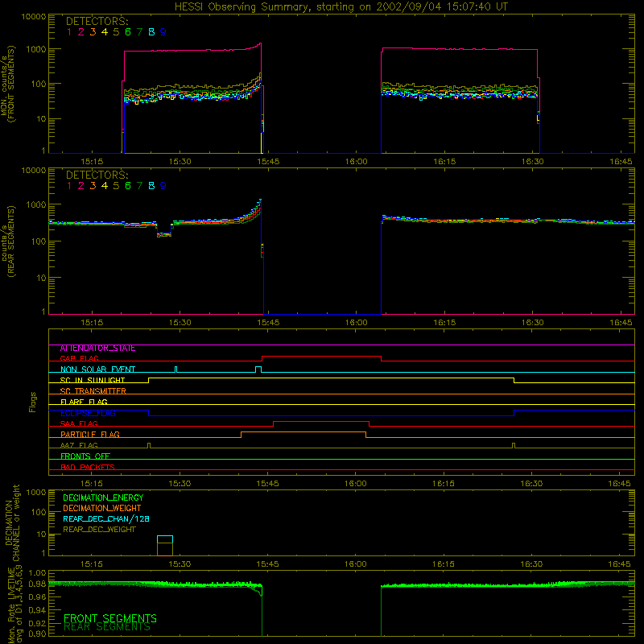
Task: Click detector number 2 in the front segments legend
Action: click(x=81, y=32)
